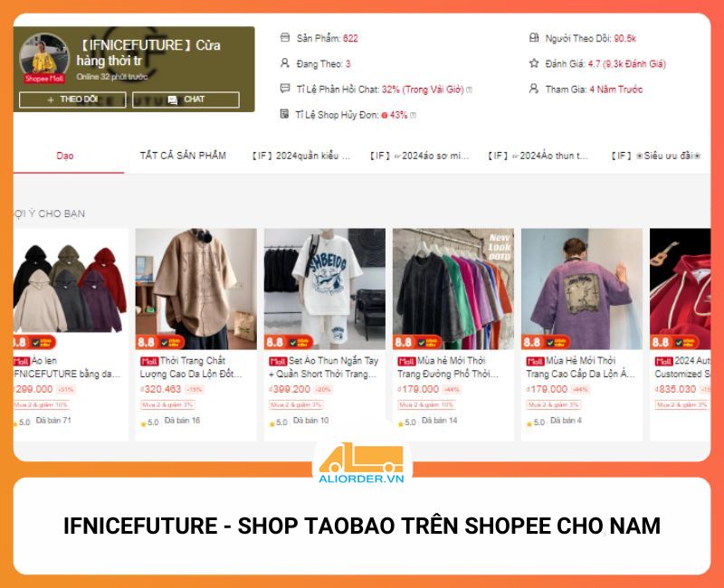Screen dimensions: 724x588
Task: Click the Tỉ Lệ Shop Hủy Đơn icon
Action: [284, 114]
